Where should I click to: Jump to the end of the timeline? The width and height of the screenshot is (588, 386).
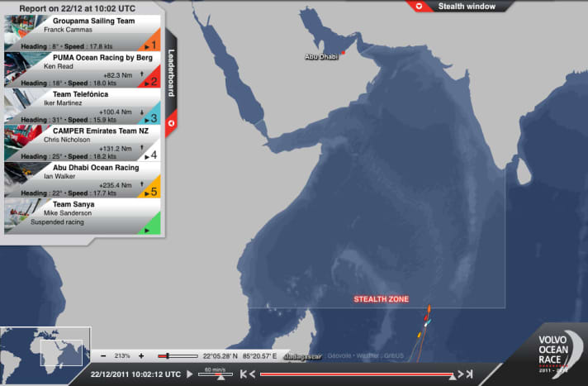pyautogui.click(x=469, y=374)
